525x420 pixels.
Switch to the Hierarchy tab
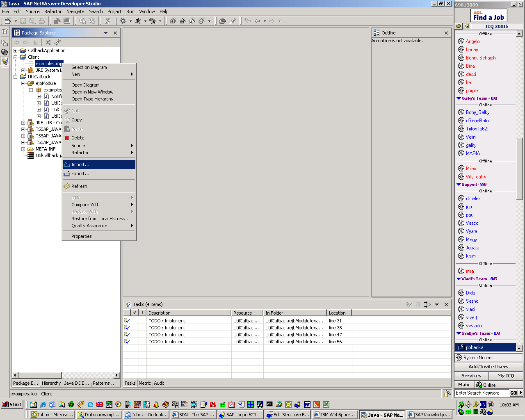tap(51, 383)
